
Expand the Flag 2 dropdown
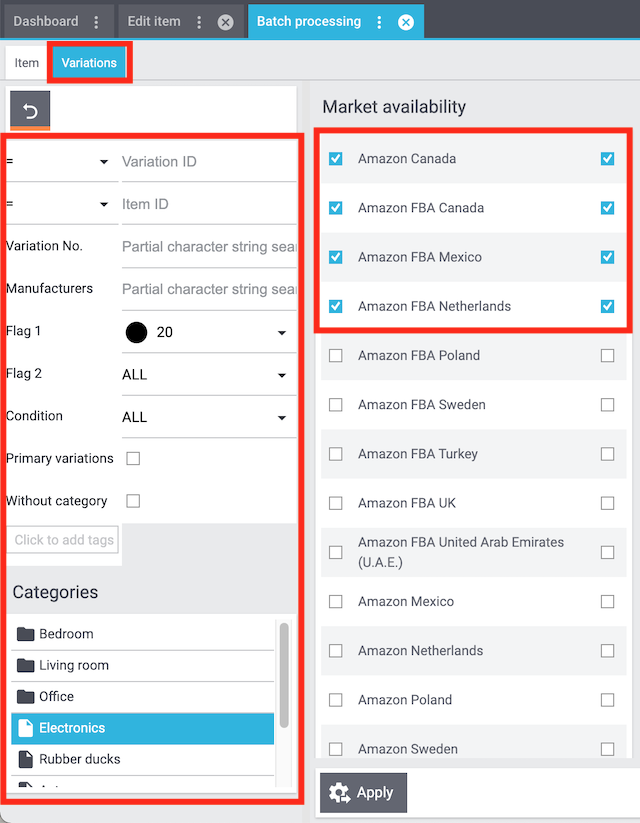[x=204, y=375]
